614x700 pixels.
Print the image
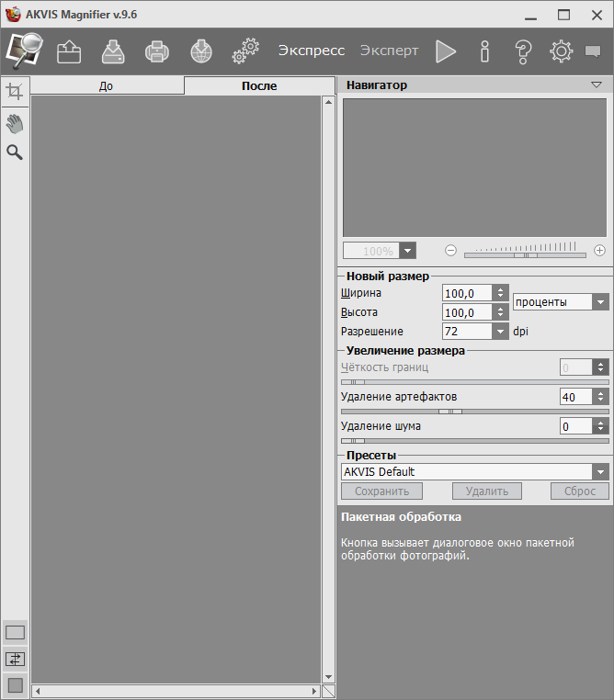(x=157, y=51)
